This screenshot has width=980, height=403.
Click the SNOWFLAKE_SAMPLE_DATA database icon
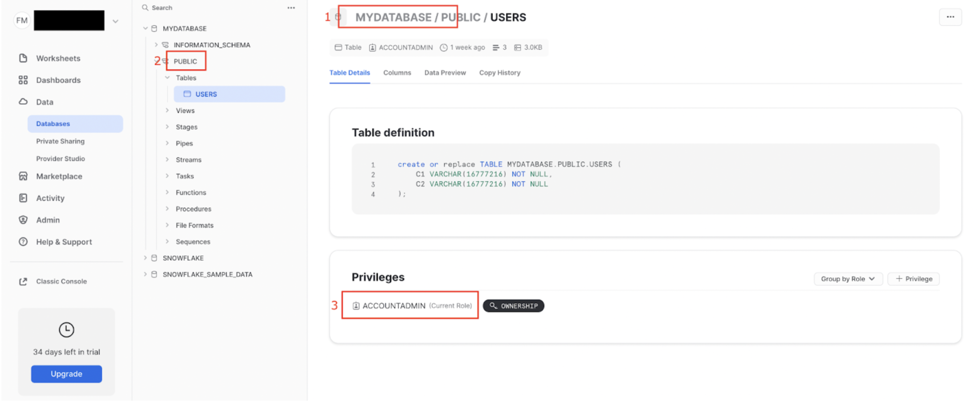tap(154, 275)
